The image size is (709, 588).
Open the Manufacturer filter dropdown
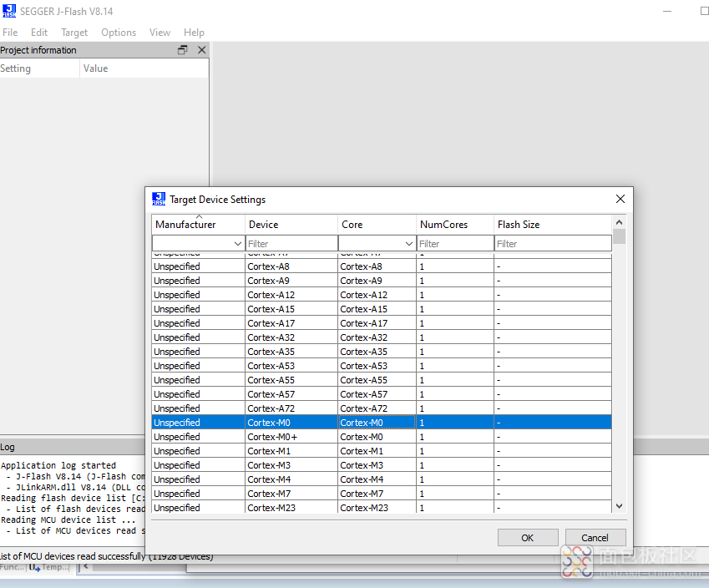click(238, 243)
